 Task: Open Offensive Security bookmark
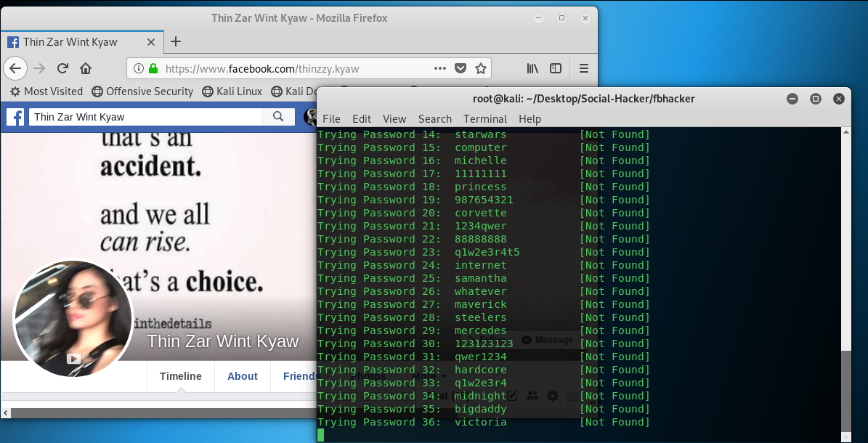pyautogui.click(x=142, y=92)
